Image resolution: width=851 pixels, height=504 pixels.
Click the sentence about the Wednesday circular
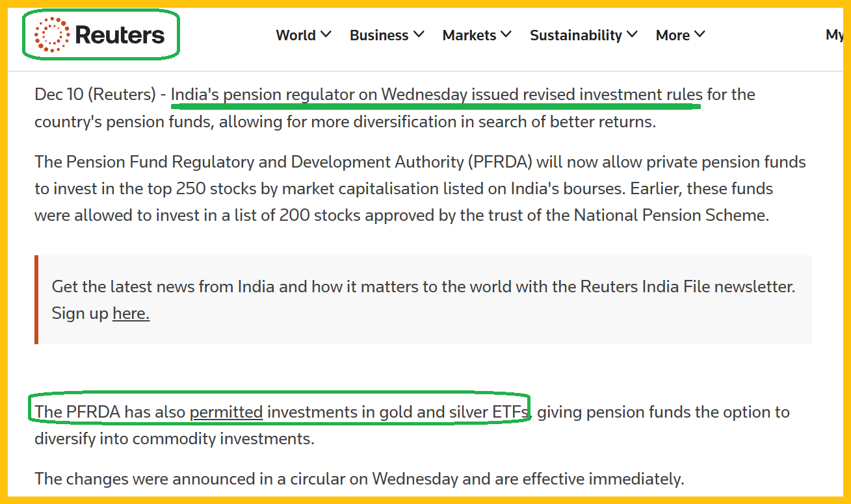point(359,479)
